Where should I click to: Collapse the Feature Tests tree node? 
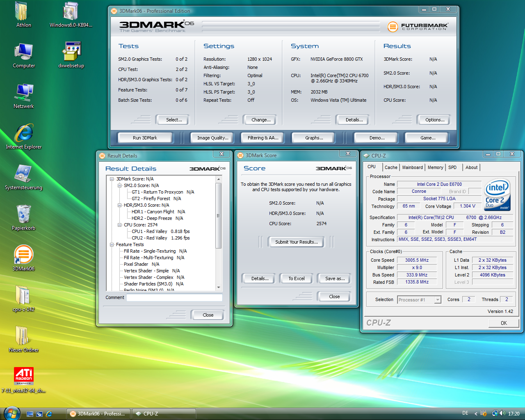point(112,244)
